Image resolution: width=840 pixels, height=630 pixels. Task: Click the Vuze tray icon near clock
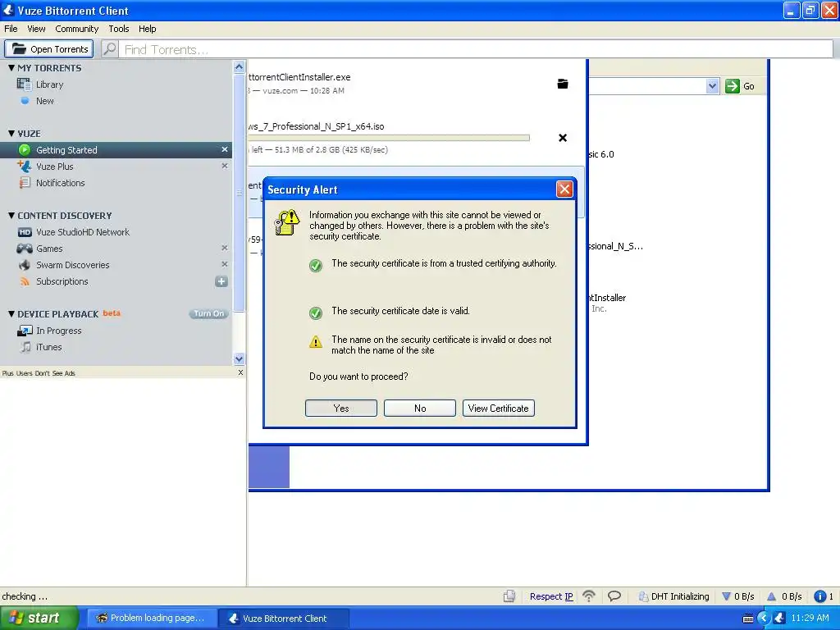(x=779, y=618)
